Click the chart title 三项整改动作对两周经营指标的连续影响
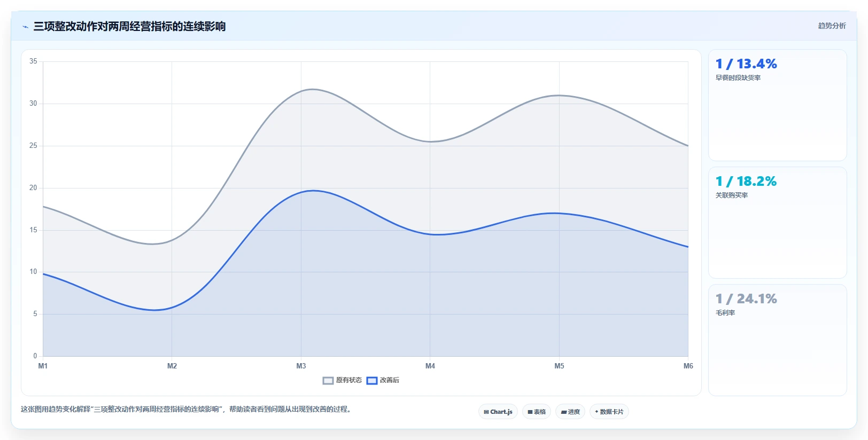Viewport: 868px width, 440px height. tap(129, 26)
